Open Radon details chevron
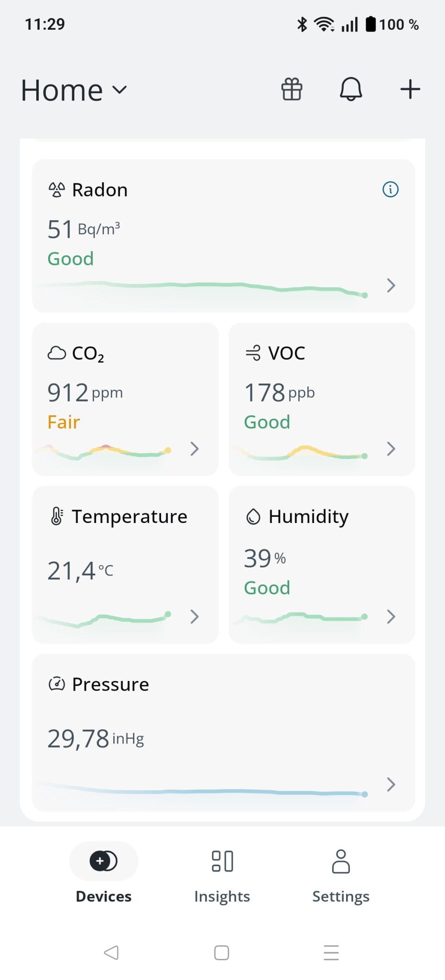Screen dimensions: 445x980 [391, 286]
